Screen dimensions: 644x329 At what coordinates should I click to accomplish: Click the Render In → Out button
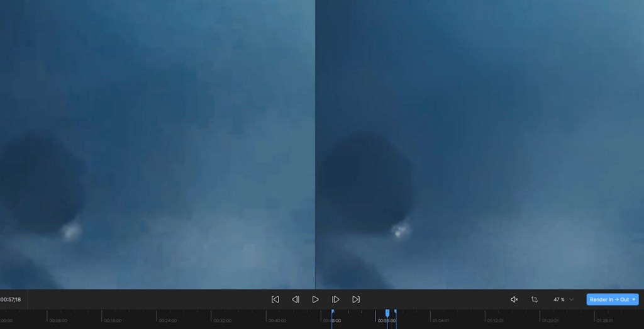tap(608, 299)
